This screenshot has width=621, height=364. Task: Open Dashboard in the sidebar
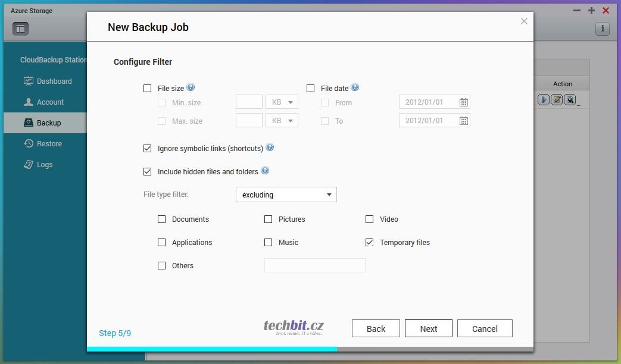point(54,81)
